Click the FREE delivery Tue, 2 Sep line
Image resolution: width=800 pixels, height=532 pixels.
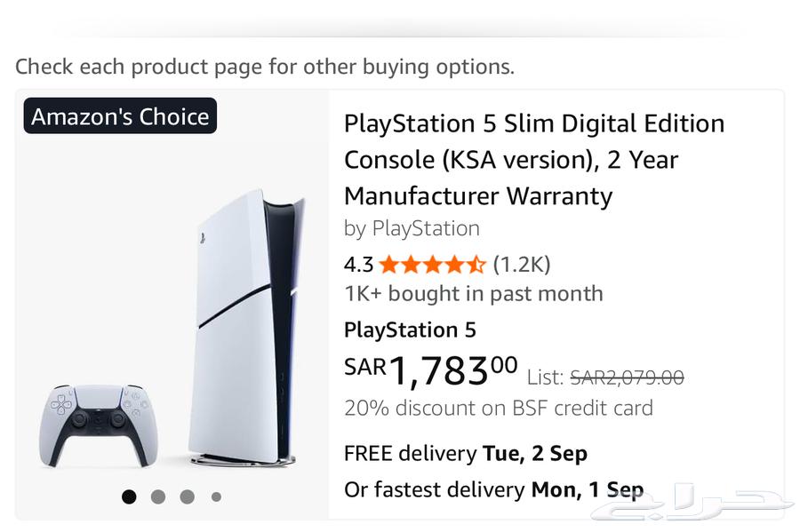pyautogui.click(x=465, y=453)
